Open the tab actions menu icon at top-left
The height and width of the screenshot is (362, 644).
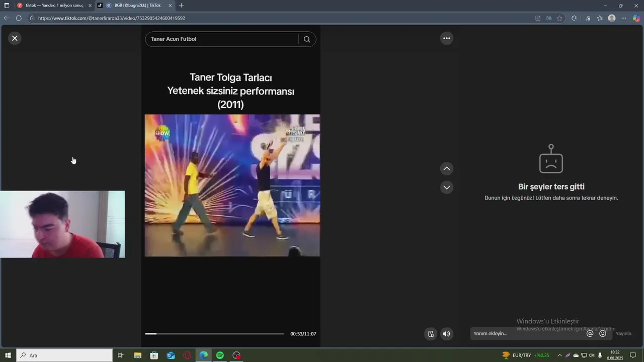(x=7, y=6)
